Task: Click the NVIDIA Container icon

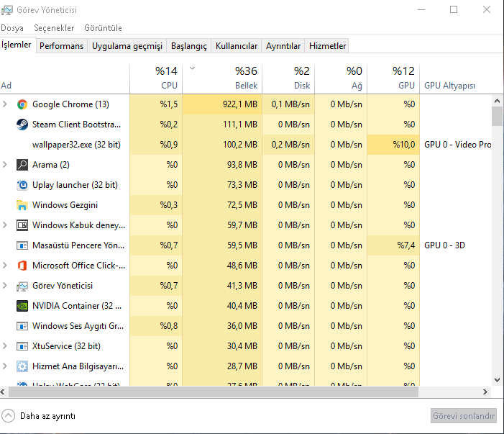Action: point(22,306)
